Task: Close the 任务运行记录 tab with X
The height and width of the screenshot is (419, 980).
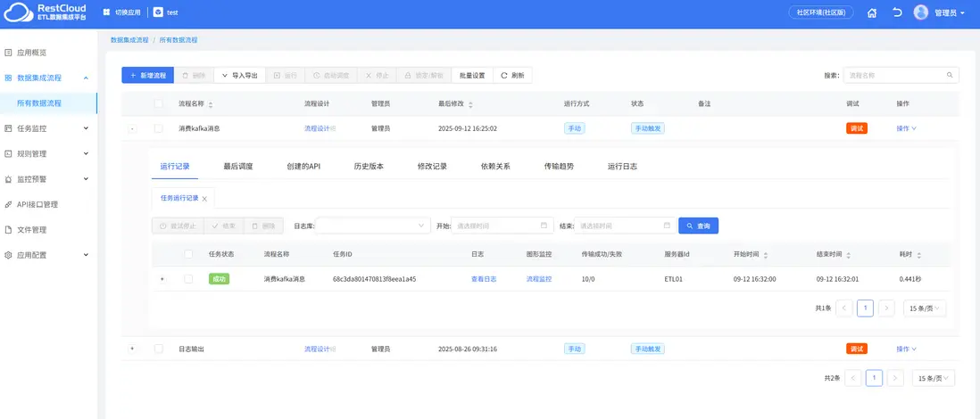Action: point(204,199)
